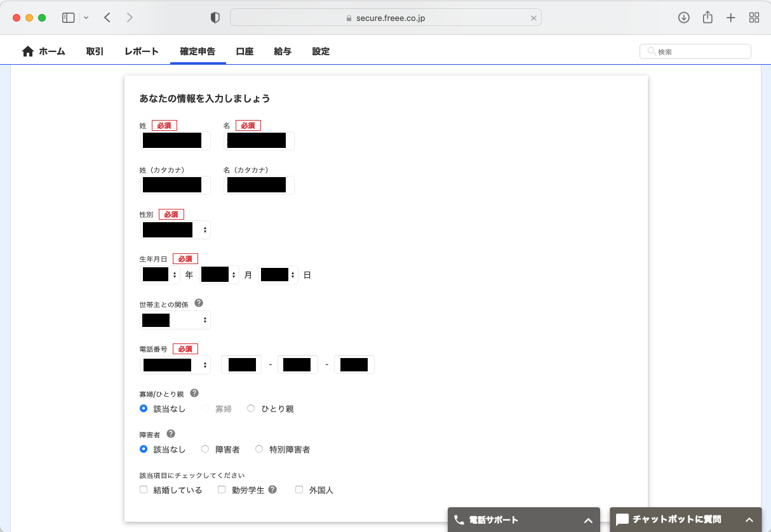Open the 性別 dropdown
Viewport: 771px width, 532px height.
pos(175,230)
